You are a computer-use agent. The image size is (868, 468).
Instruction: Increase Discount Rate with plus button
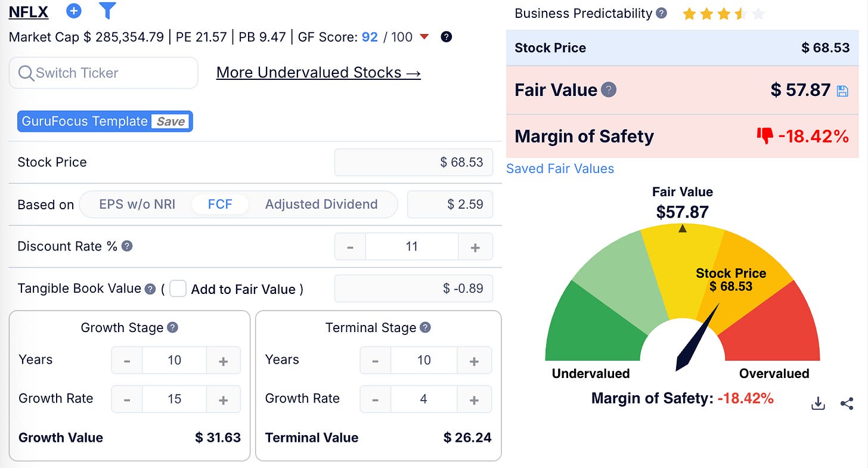[x=475, y=246]
